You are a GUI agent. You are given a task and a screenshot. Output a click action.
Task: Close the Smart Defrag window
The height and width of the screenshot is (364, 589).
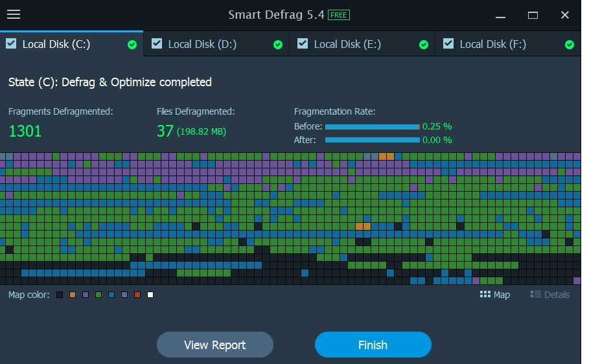pyautogui.click(x=565, y=16)
